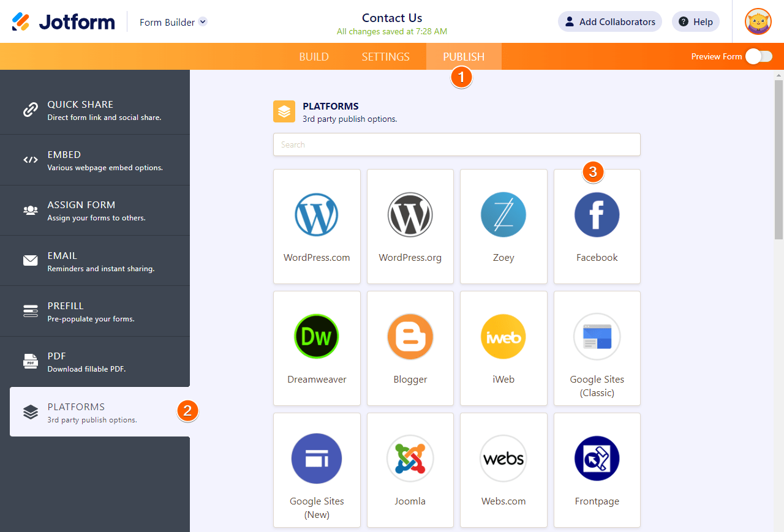Switch to the SETTINGS tab

386,56
